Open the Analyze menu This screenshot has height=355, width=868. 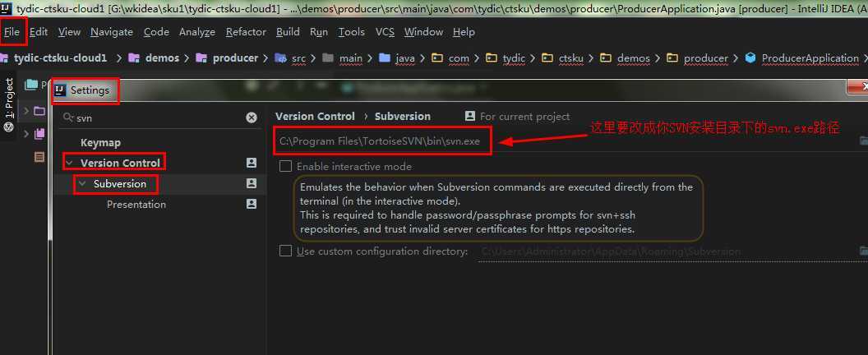click(197, 32)
